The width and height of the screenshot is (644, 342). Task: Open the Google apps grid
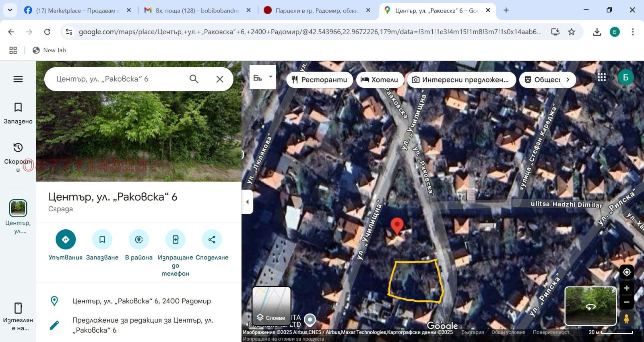pyautogui.click(x=601, y=77)
